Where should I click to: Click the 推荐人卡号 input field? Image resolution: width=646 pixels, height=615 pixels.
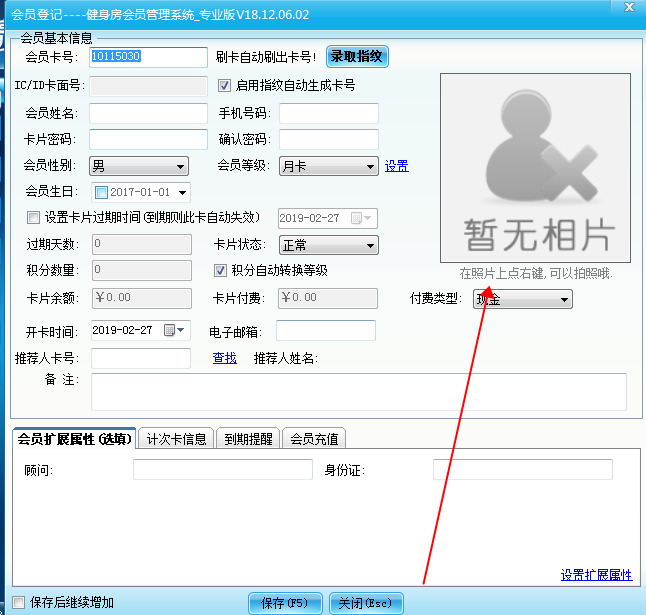click(141, 358)
